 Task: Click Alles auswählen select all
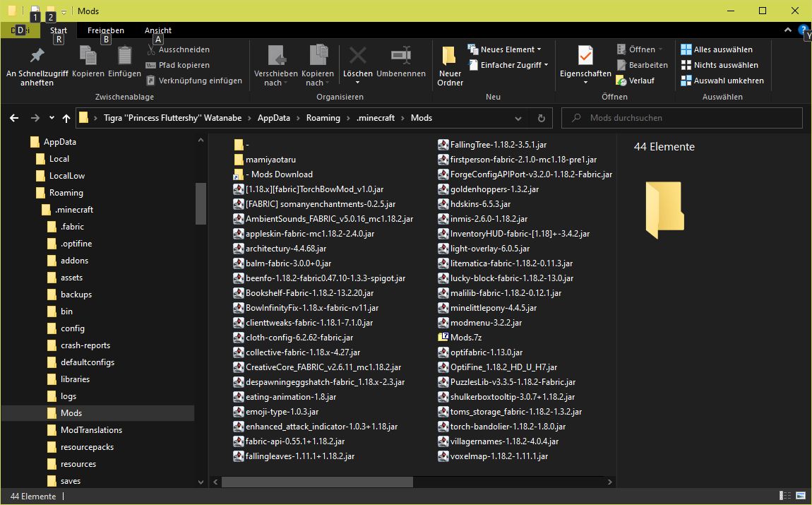[x=717, y=49]
